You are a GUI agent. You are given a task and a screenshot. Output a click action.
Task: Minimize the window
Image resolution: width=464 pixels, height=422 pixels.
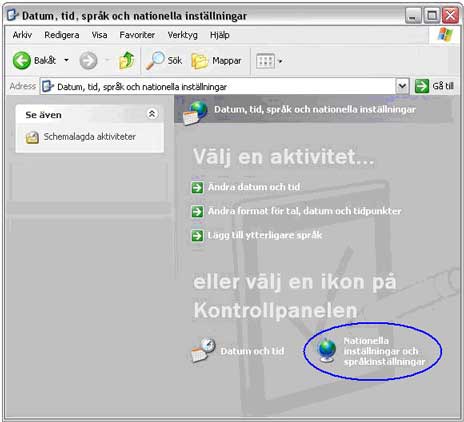coord(413,16)
